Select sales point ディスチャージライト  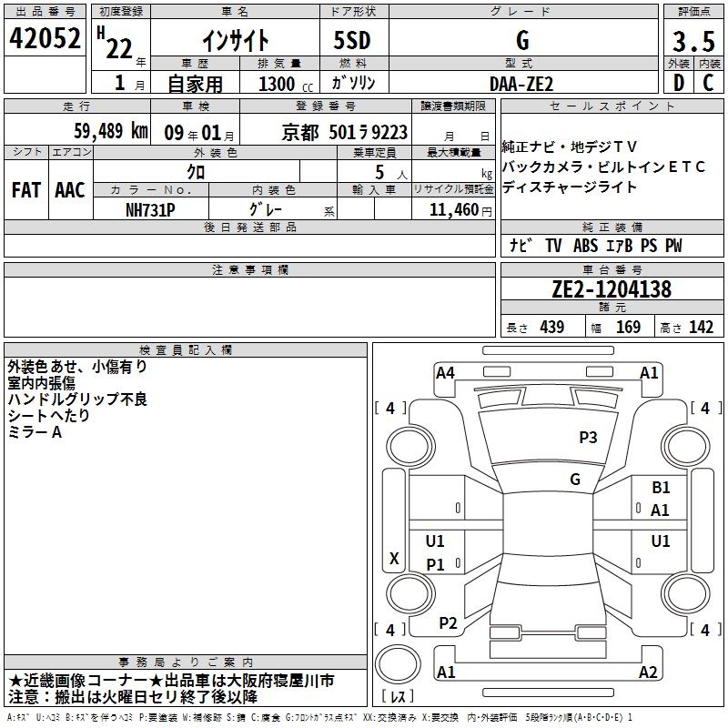tap(570, 187)
